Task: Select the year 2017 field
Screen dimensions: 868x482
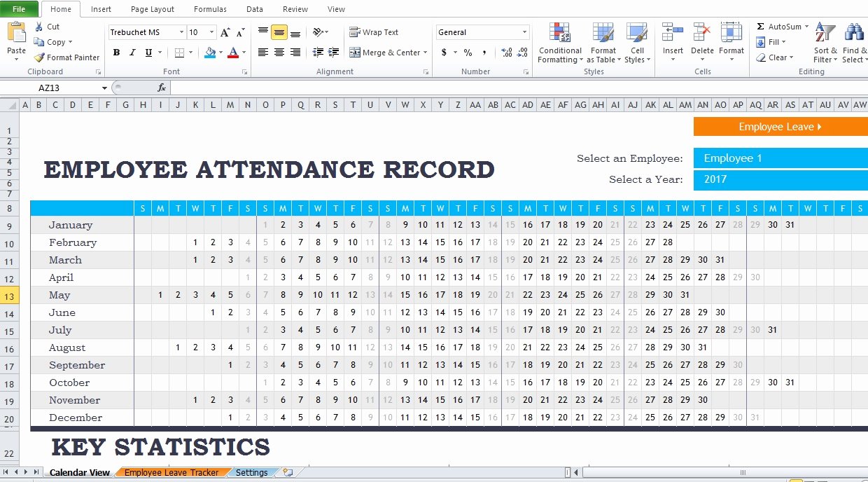Action: (x=780, y=179)
